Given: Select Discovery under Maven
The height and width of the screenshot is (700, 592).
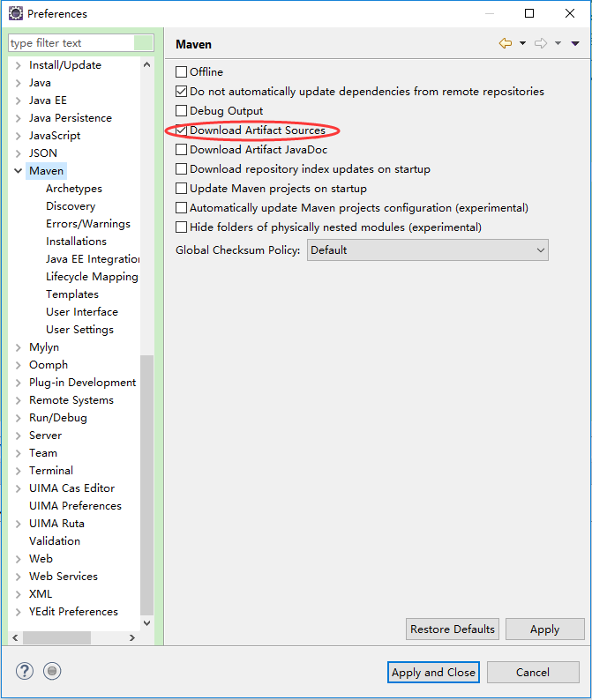Looking at the screenshot, I should click(x=71, y=206).
